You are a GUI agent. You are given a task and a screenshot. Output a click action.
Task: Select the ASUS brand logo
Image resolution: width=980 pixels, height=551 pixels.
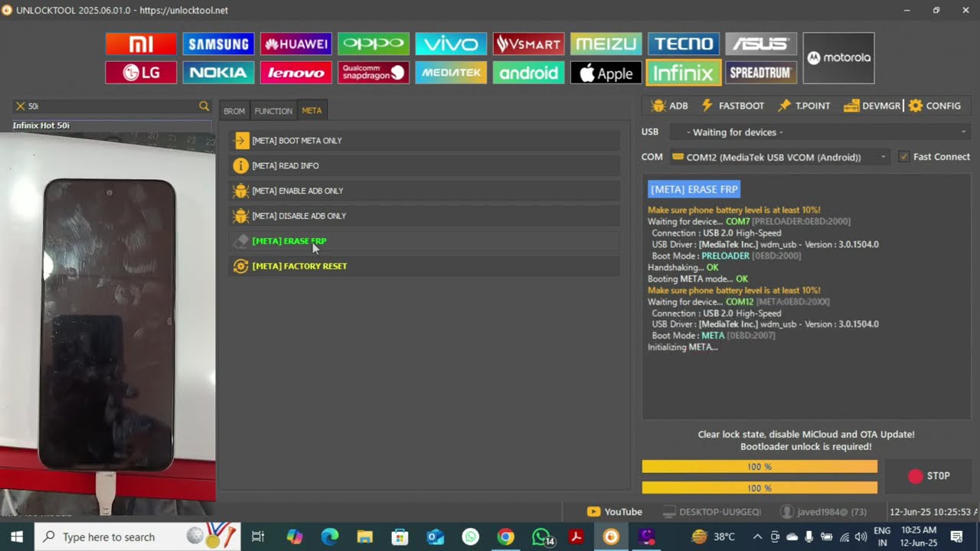click(x=761, y=44)
